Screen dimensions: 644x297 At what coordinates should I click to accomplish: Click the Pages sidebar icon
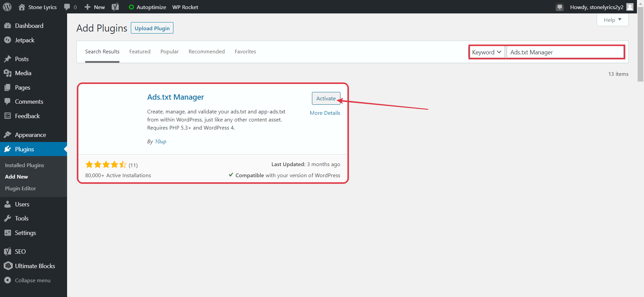[x=8, y=88]
